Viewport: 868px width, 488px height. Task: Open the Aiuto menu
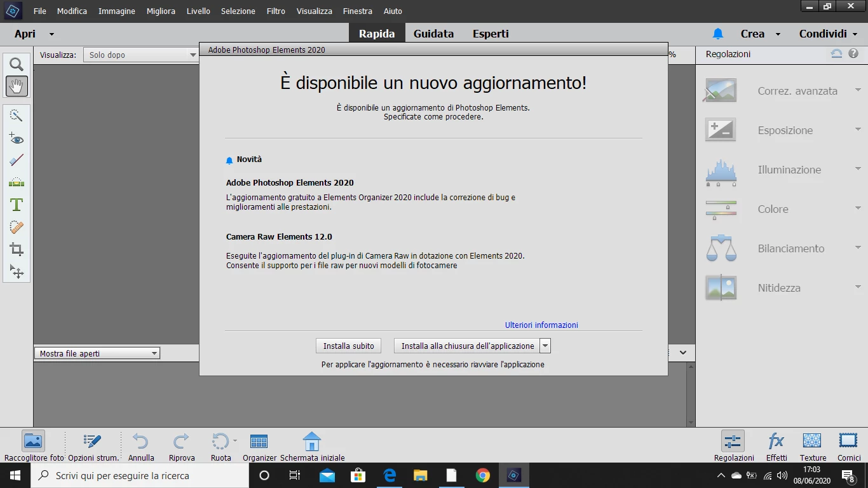tap(393, 11)
